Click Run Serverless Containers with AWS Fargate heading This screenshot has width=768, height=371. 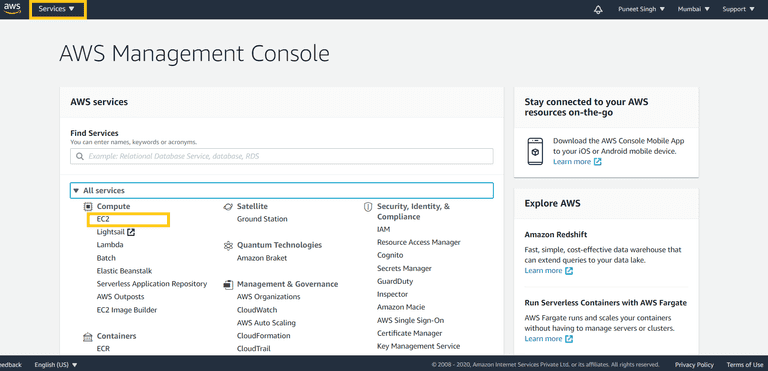pyautogui.click(x=605, y=303)
